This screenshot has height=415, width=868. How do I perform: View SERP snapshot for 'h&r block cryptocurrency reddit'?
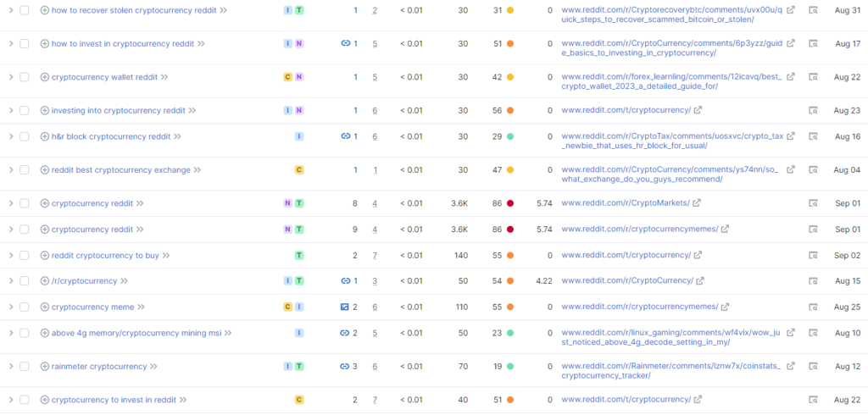tap(813, 136)
